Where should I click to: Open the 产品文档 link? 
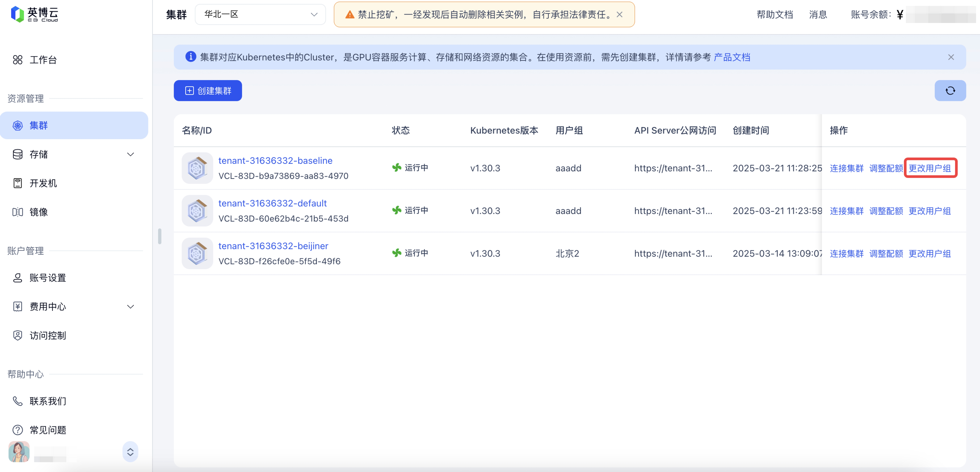coord(732,57)
